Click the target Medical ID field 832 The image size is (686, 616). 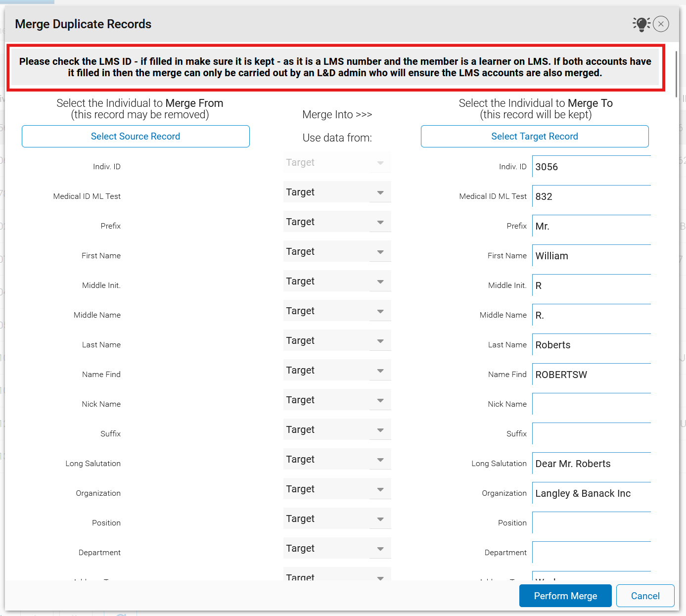(x=591, y=196)
